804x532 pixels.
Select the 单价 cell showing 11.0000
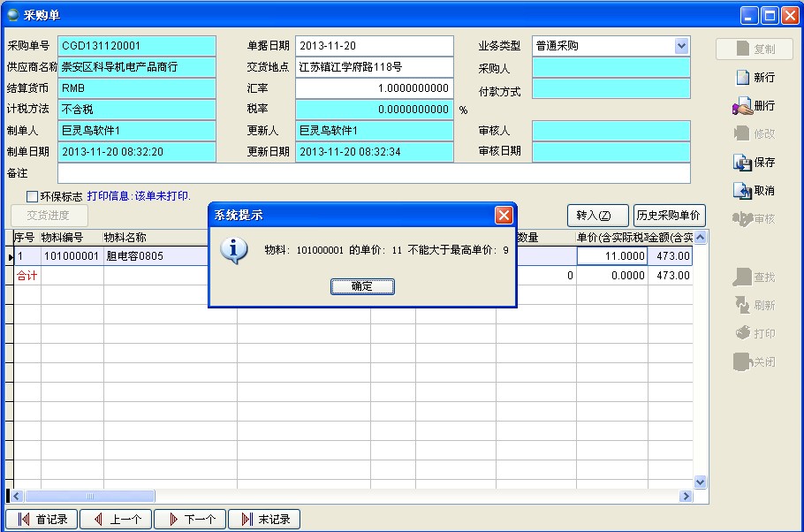[x=612, y=256]
